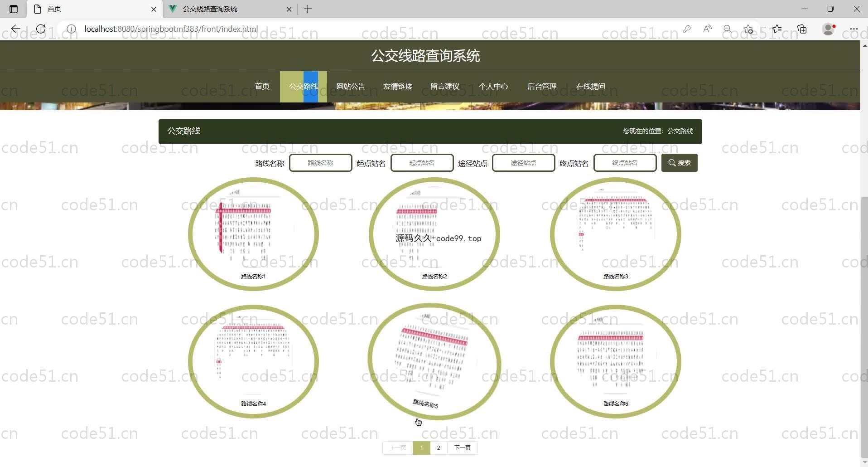Image resolution: width=868 pixels, height=467 pixels.
Task: Open the browser settings and more menu
Action: click(x=854, y=29)
